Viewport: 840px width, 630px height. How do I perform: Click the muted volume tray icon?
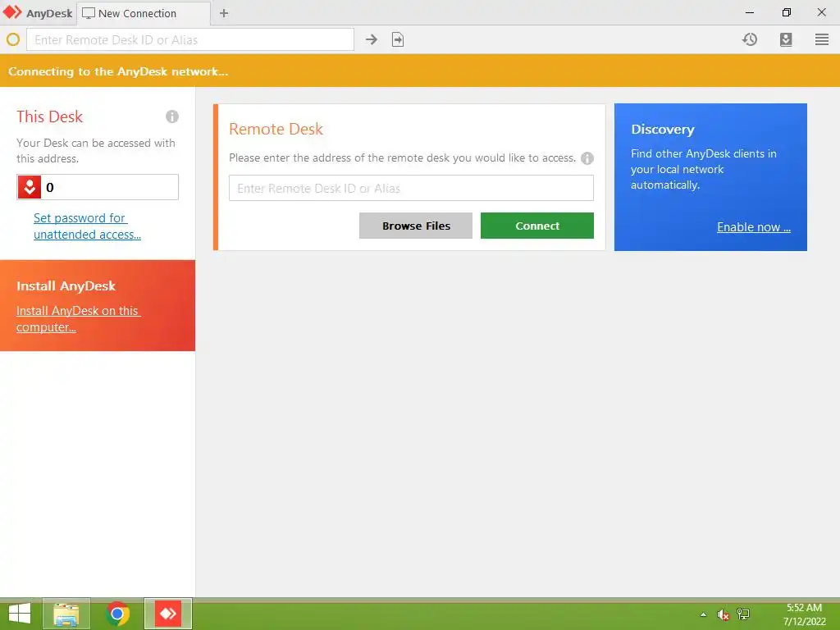click(x=723, y=614)
